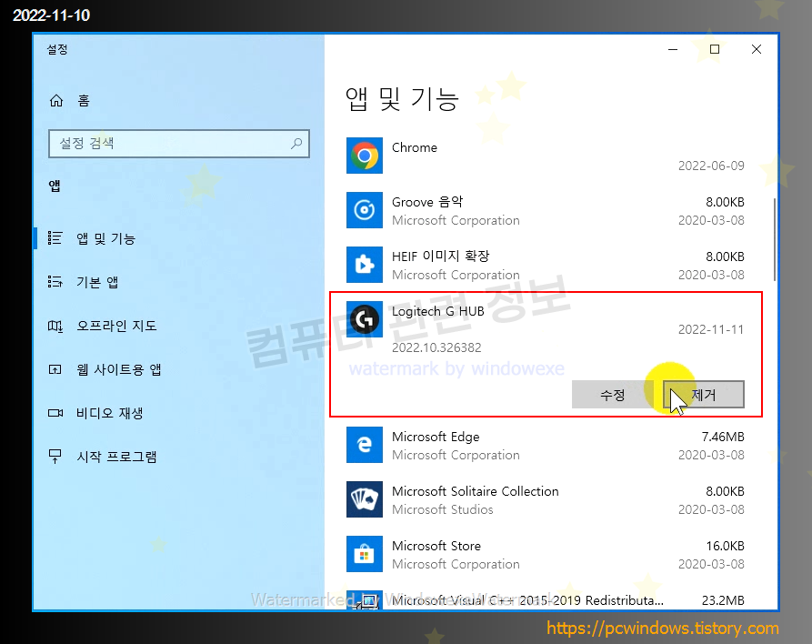
Task: Select Microsoft Solitaire Collection entry name
Action: pos(476,491)
